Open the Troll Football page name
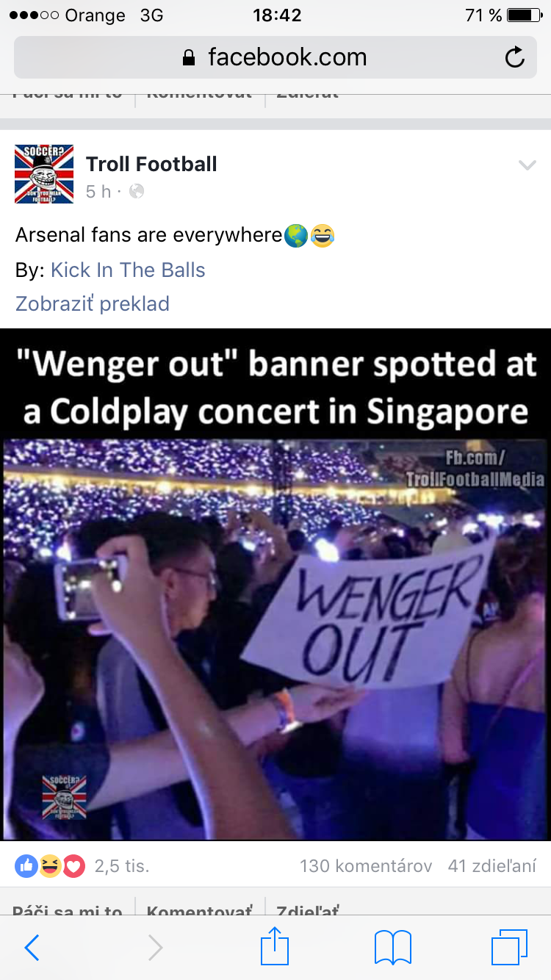 pyautogui.click(x=151, y=164)
